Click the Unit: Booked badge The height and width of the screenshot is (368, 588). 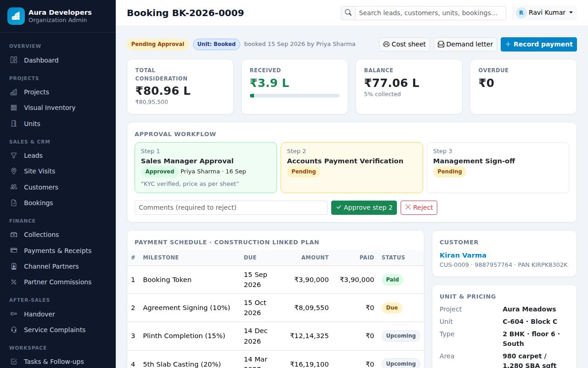(x=216, y=44)
